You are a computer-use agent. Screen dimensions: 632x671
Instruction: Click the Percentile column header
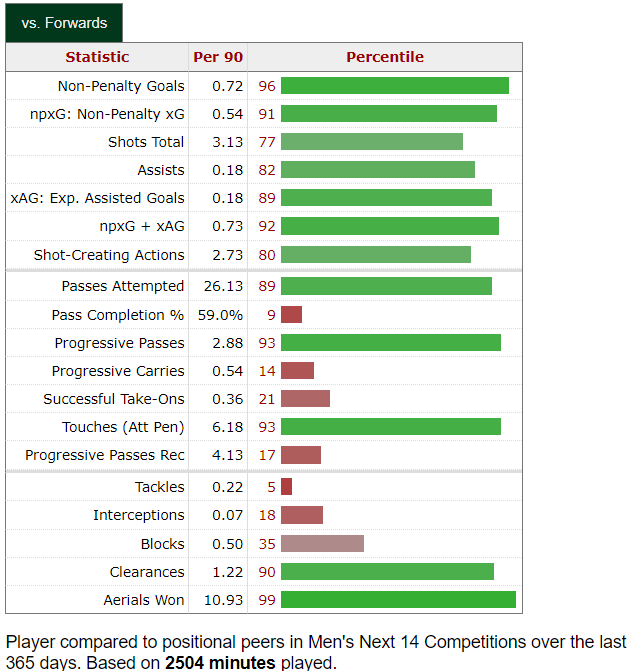(x=385, y=57)
